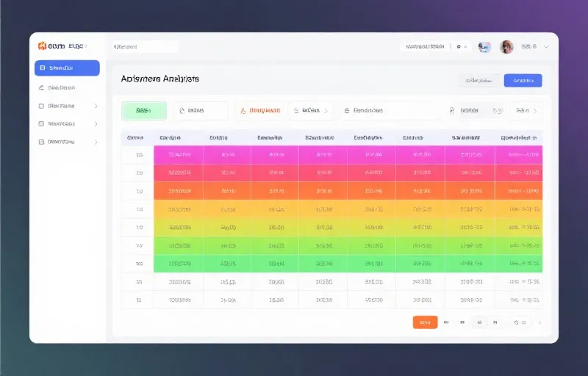
Task: Select the green highlighted filter chip
Action: point(144,111)
